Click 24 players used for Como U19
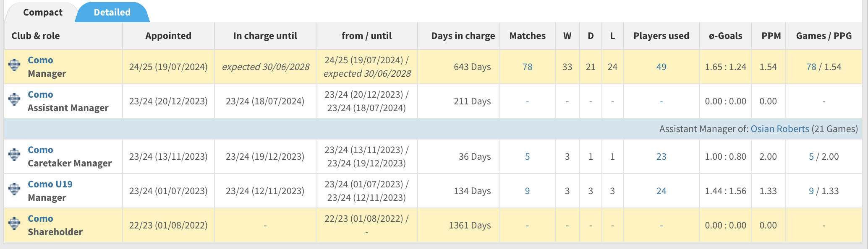Viewport: 868px width, 249px height. (x=661, y=191)
